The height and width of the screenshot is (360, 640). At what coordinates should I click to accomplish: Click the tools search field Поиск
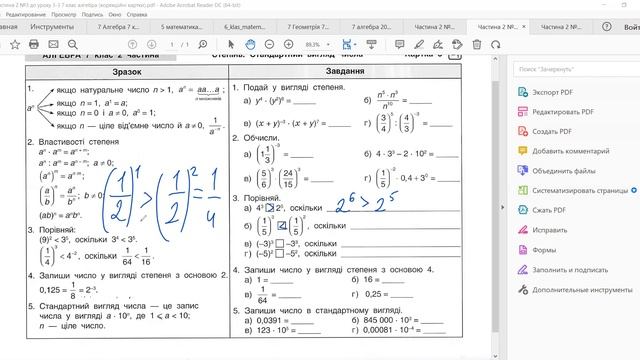pyautogui.click(x=577, y=69)
